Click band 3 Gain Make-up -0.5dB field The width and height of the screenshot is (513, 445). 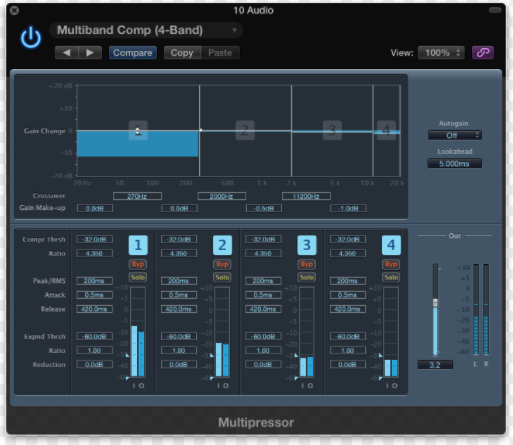[264, 208]
